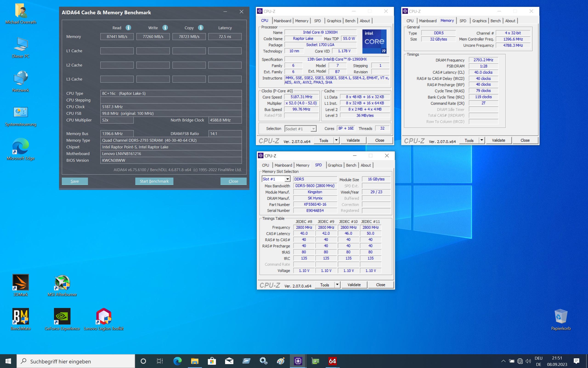Open Task View in taskbar
Screen dimensions: 588x368
click(x=160, y=361)
